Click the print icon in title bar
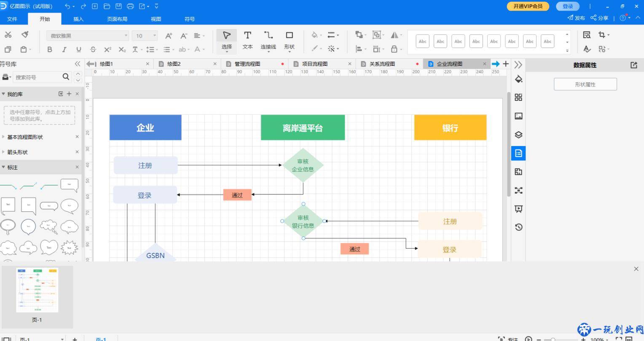Image resolution: width=644 pixels, height=341 pixels. (x=130, y=6)
